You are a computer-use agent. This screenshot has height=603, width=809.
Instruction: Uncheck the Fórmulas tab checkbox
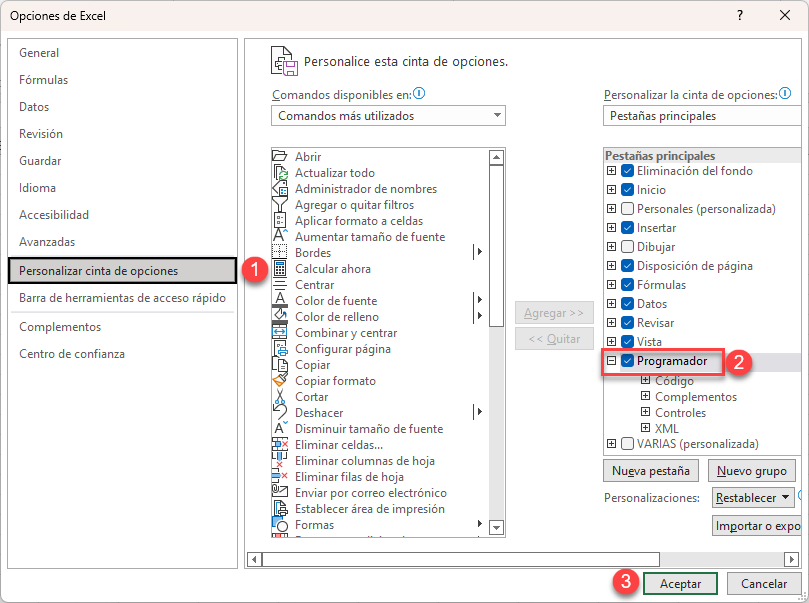[627, 285]
